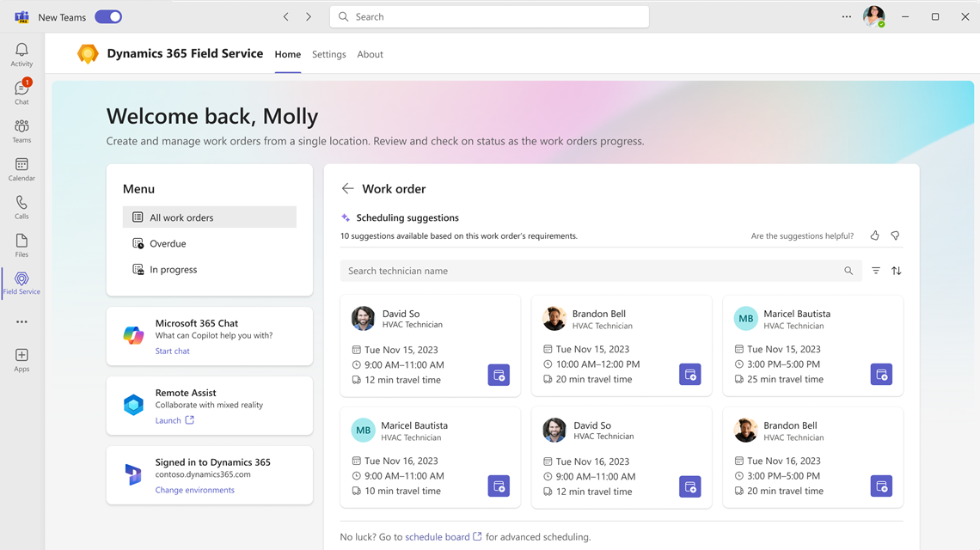Give thumbs down for suggestions
This screenshot has height=550, width=980.
pyautogui.click(x=895, y=235)
